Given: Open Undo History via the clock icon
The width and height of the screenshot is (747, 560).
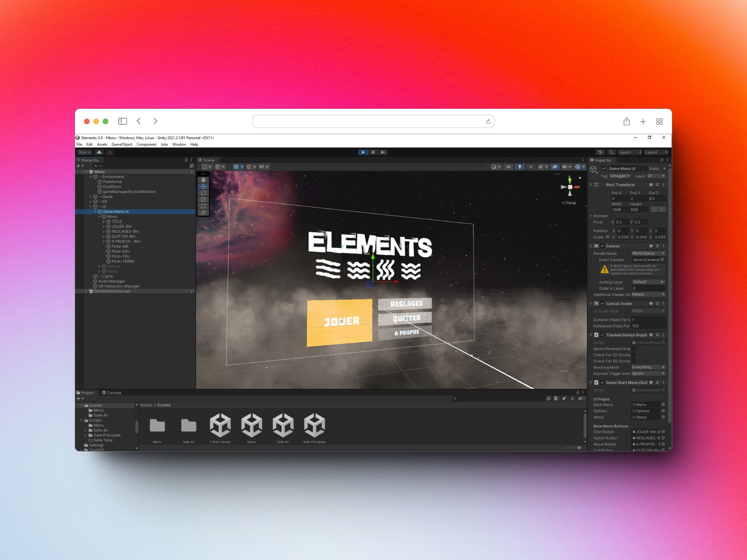Looking at the screenshot, I should point(600,152).
